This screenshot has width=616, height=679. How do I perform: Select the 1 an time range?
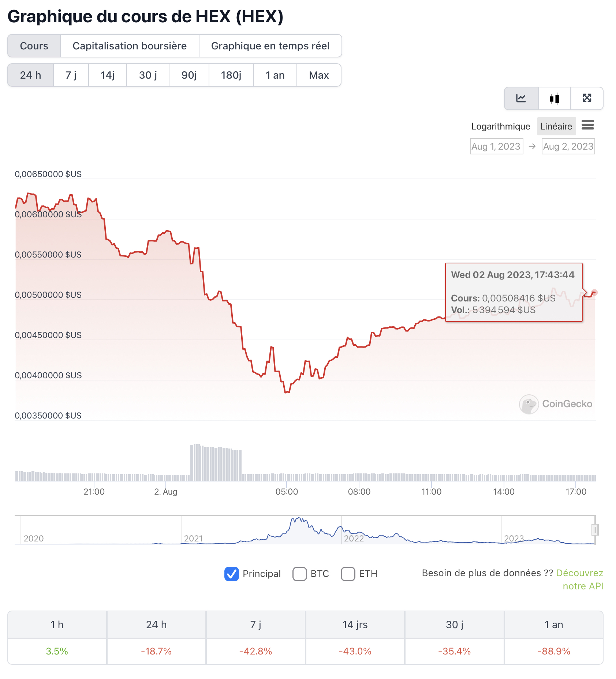pos(275,75)
